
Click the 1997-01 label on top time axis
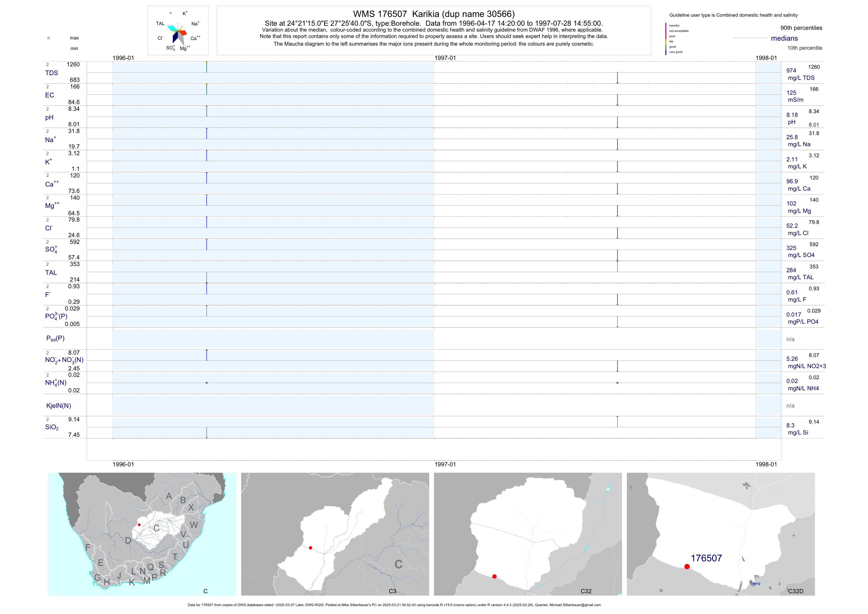click(x=445, y=58)
